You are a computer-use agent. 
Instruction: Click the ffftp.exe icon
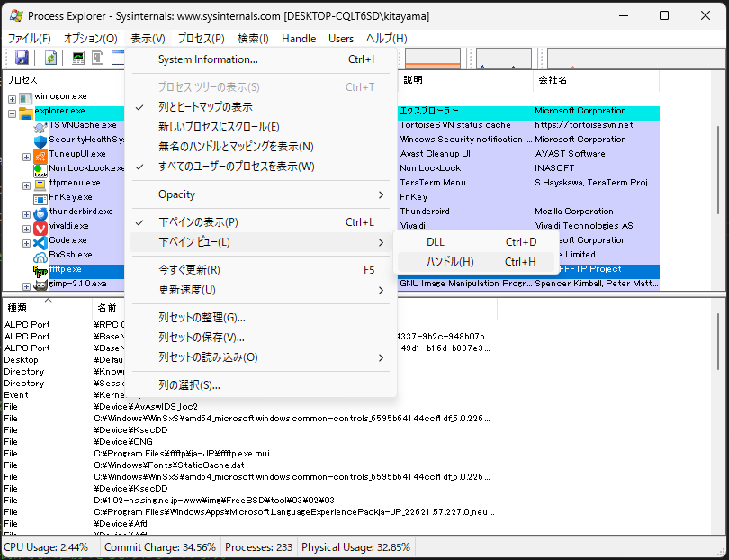point(40,271)
